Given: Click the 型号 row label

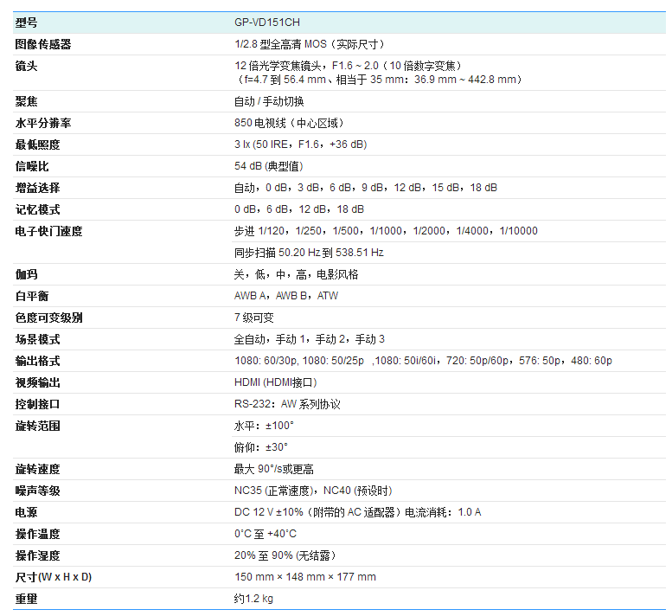Looking at the screenshot, I should coord(26,22).
